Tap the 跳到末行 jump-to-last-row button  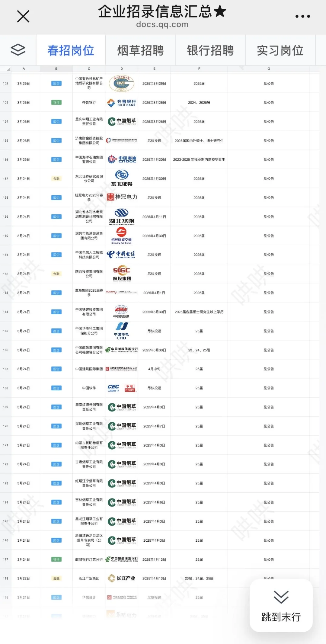(x=281, y=605)
